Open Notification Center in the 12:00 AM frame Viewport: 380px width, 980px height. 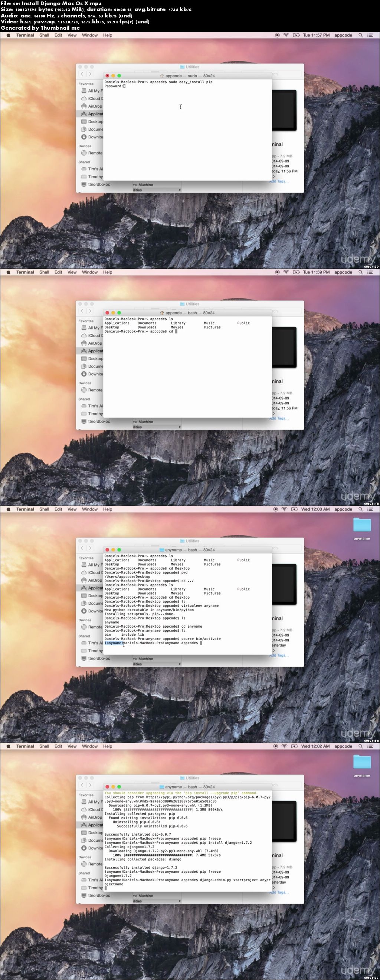370,509
